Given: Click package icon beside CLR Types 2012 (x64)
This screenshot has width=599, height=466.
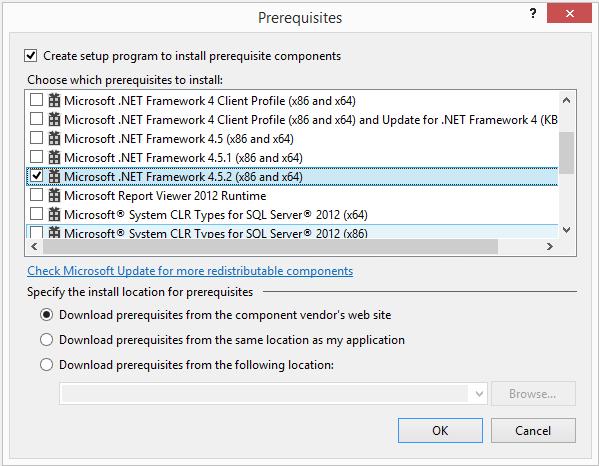Looking at the screenshot, I should [54, 214].
